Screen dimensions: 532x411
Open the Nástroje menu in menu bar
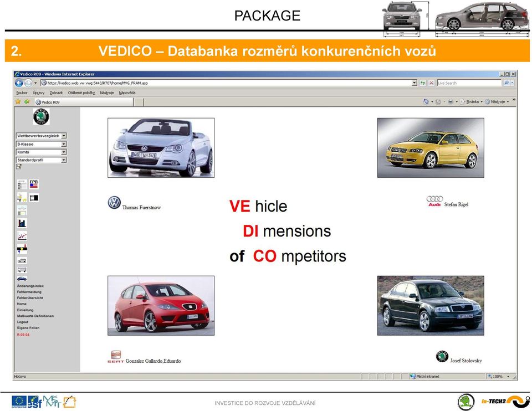click(107, 93)
